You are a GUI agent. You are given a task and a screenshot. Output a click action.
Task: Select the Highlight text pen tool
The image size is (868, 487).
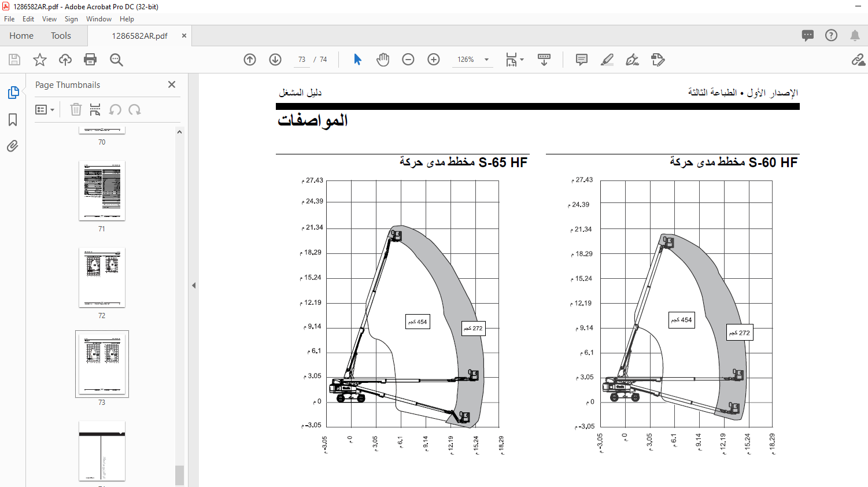(x=607, y=60)
